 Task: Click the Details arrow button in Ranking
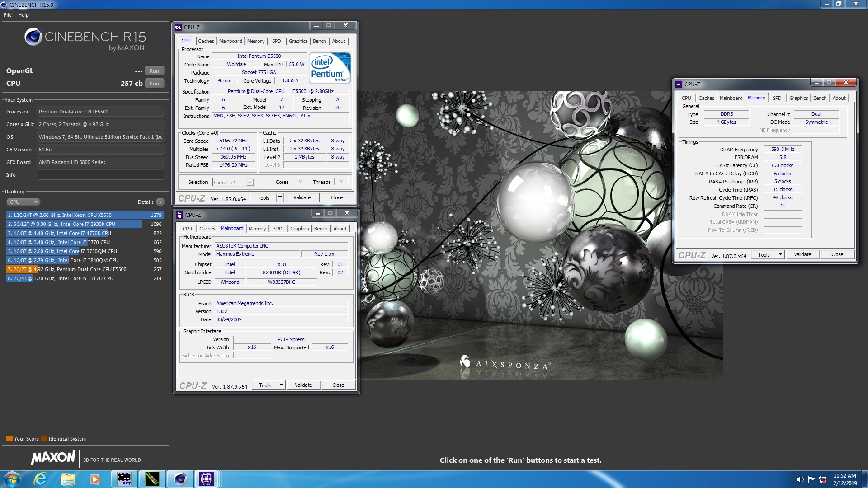click(x=160, y=202)
